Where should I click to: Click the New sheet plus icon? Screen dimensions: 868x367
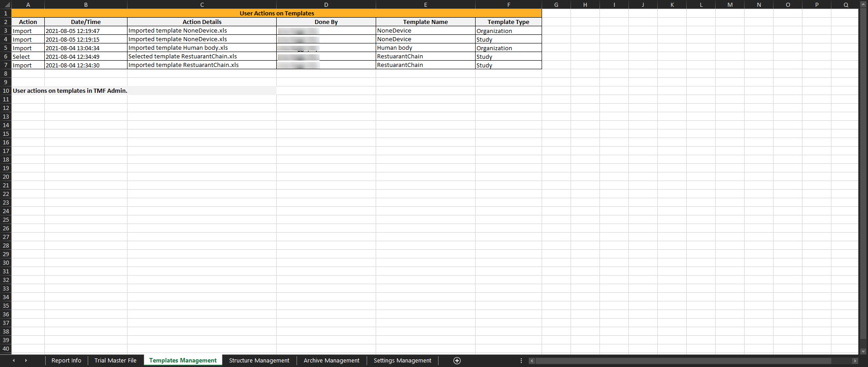tap(457, 361)
